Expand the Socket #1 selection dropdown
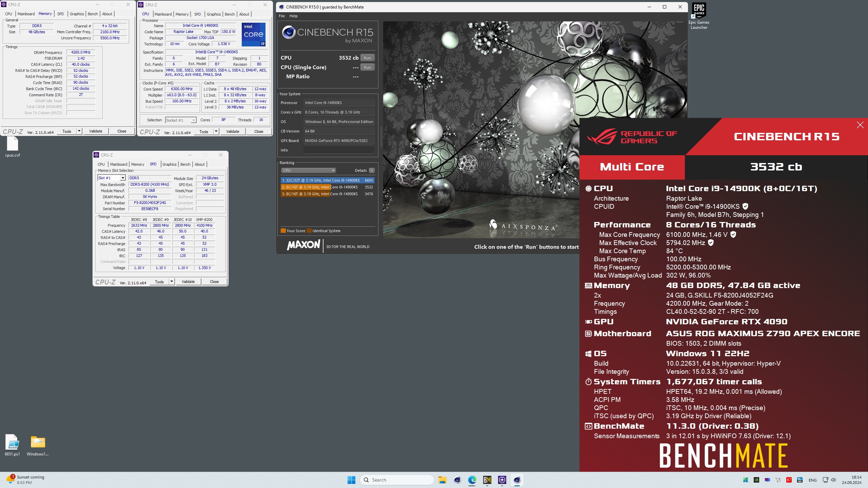 point(193,120)
